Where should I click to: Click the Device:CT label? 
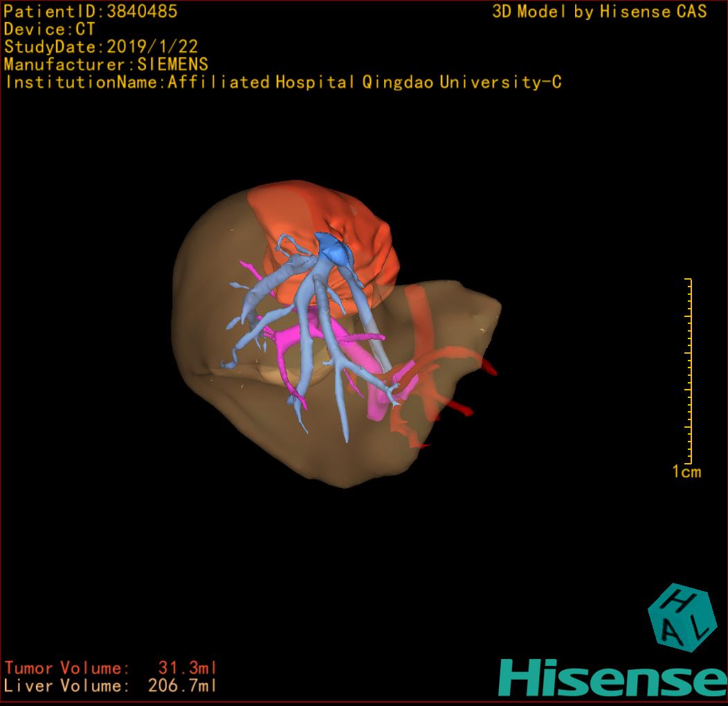[x=49, y=29]
